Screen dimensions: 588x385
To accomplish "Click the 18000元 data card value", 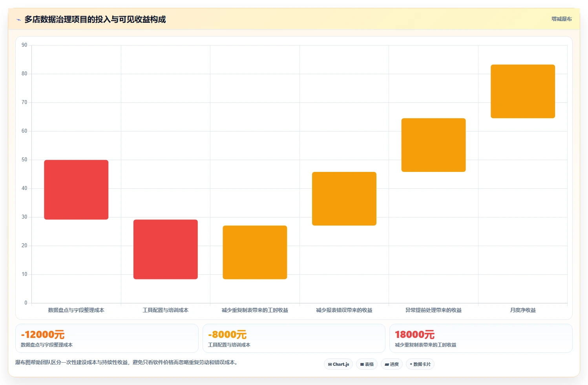I will pyautogui.click(x=415, y=335).
